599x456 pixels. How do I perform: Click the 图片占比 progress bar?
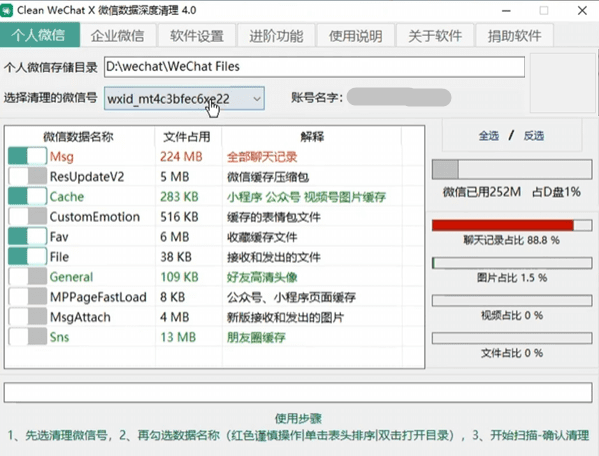click(x=512, y=263)
